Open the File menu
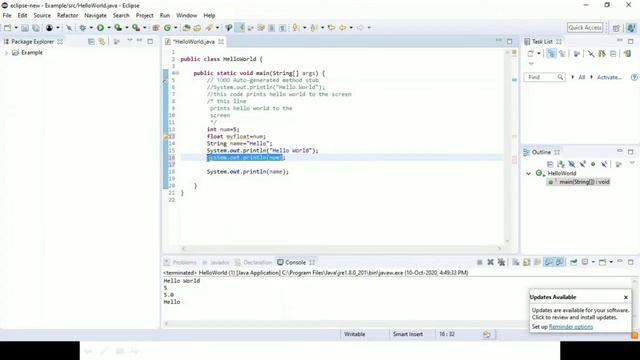Screen dimensions: 640x360 click(7, 16)
